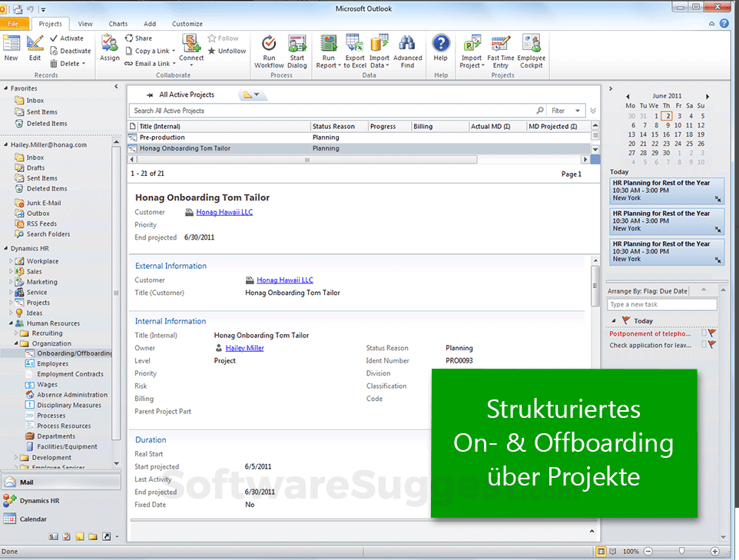739x560 pixels.
Task: Run Workflow from the Process group
Action: [268, 50]
